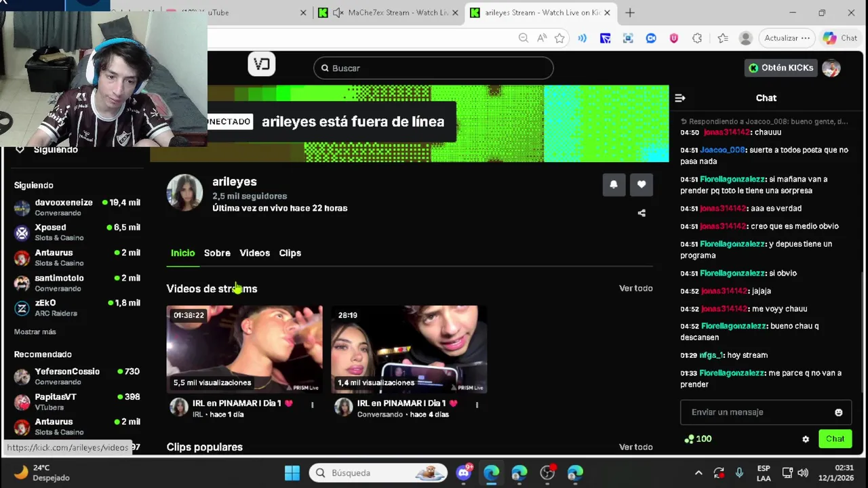Click arileyes profile picture

184,193
